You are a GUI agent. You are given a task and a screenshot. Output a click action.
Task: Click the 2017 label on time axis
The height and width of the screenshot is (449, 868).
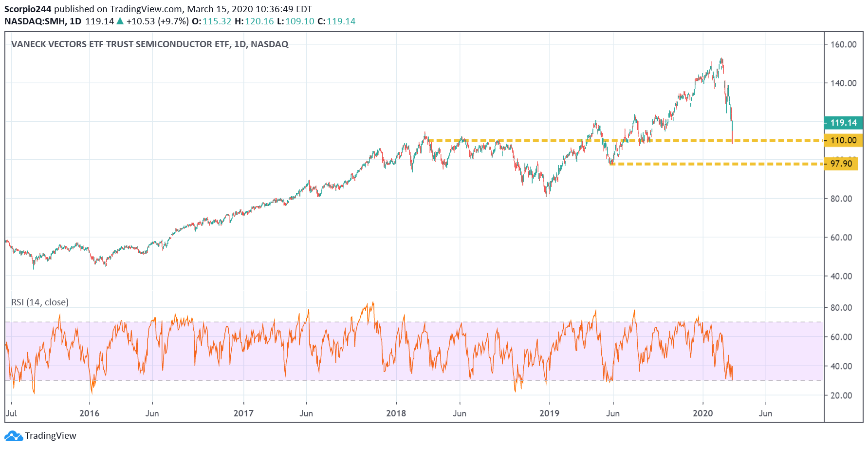(x=243, y=413)
